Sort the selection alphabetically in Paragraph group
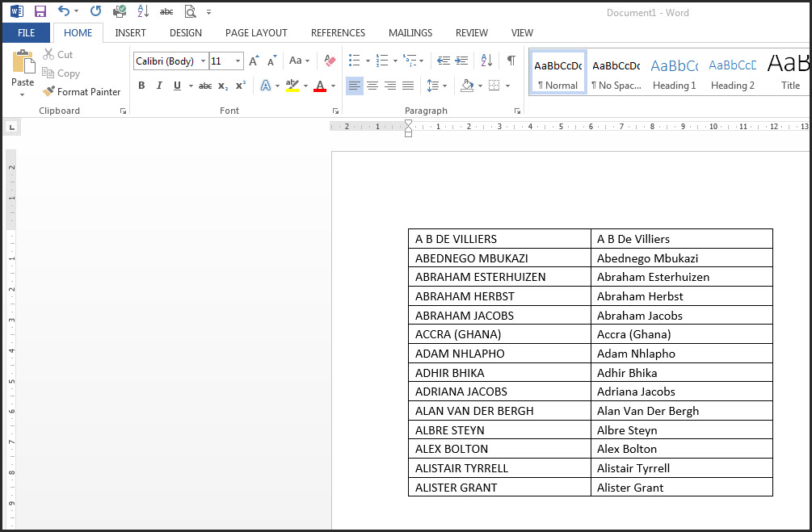The width and height of the screenshot is (812, 532). (x=486, y=61)
